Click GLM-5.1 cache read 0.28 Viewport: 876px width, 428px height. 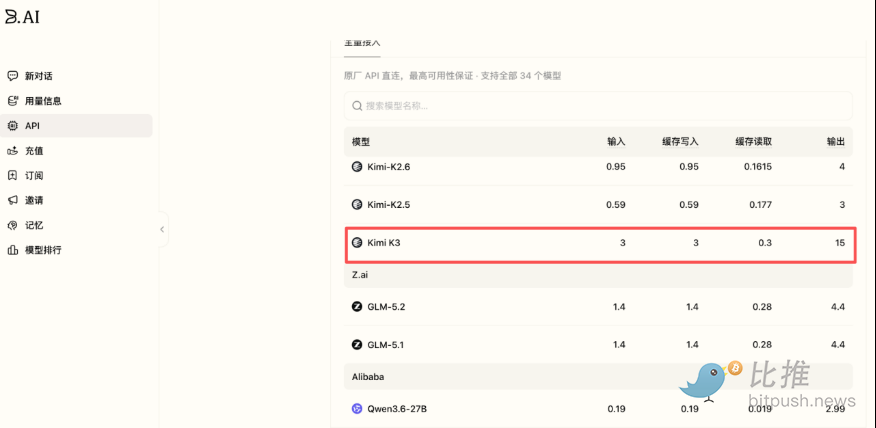pyautogui.click(x=762, y=345)
